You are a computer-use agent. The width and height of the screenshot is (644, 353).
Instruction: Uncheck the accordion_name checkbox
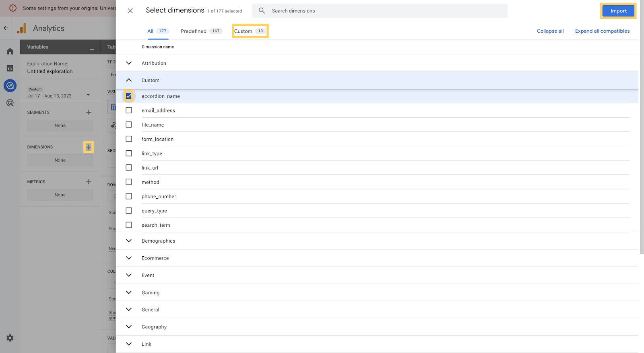[x=129, y=96]
